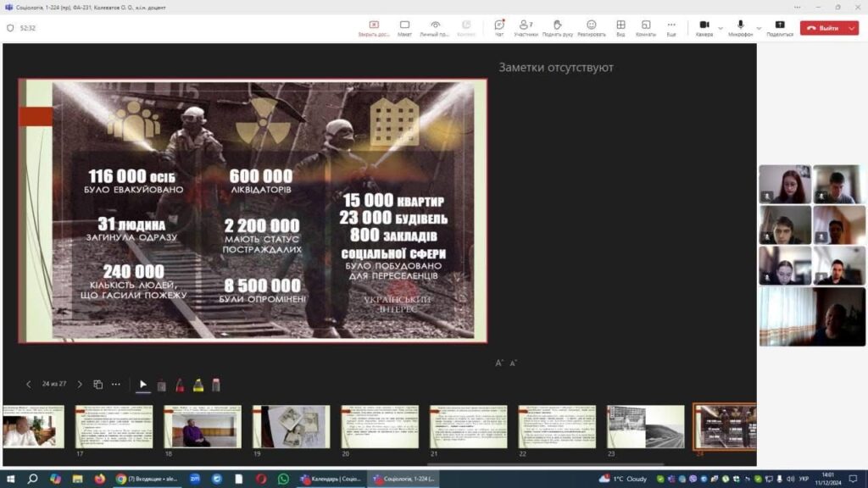Viewport: 868px width, 488px height.
Task: Open the View layout menu
Action: pos(620,28)
